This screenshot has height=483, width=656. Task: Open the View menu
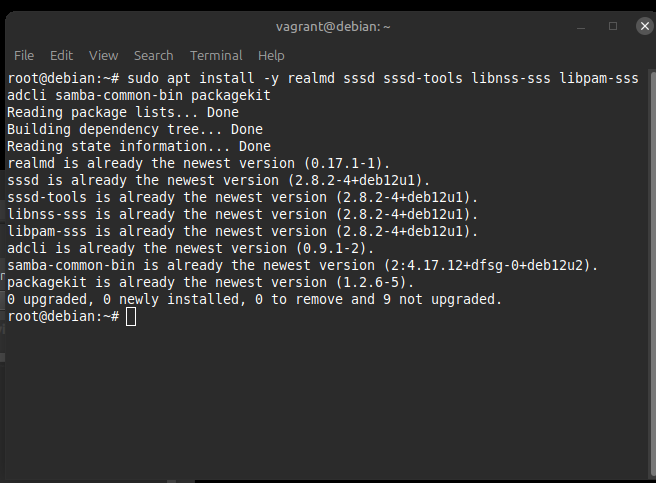pos(103,56)
